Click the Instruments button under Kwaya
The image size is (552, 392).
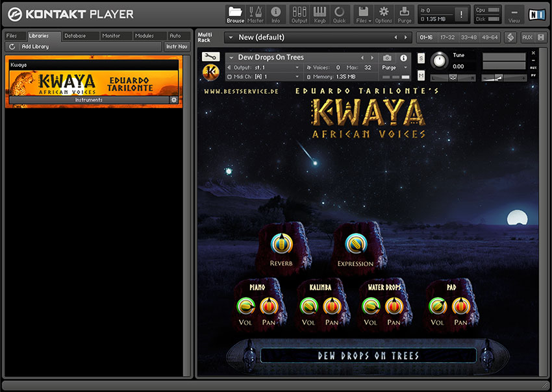[88, 100]
